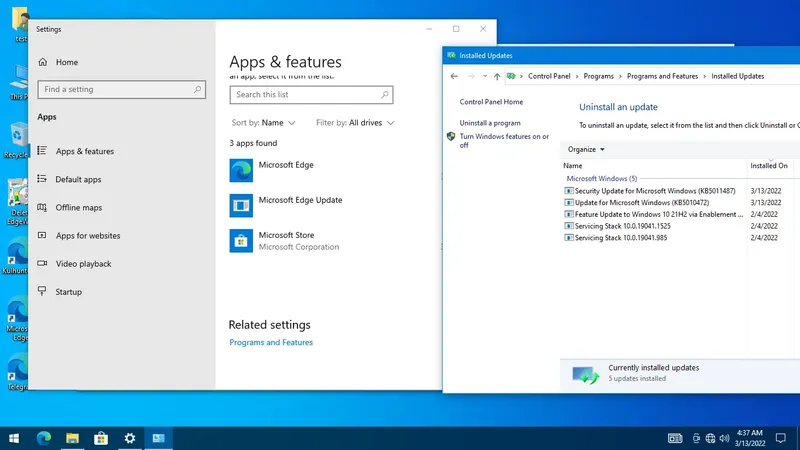Click the volume icon in system tray
Image resolution: width=800 pixels, height=450 pixels.
point(724,438)
